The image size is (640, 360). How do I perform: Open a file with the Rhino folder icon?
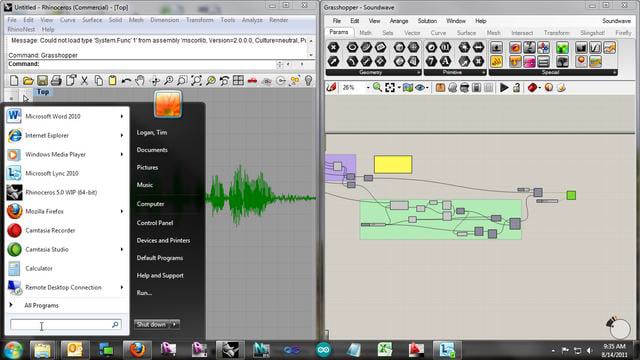[28, 80]
